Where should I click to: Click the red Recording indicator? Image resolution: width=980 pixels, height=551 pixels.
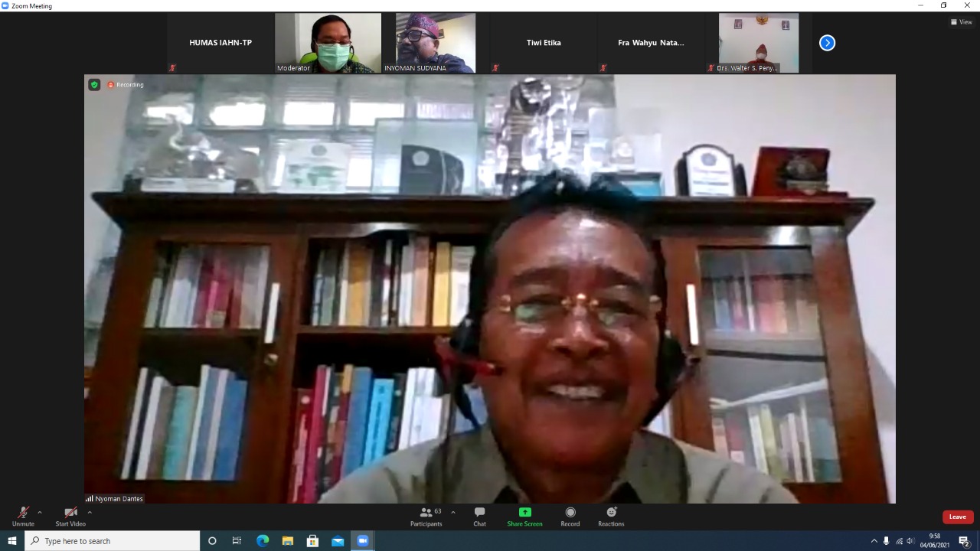click(113, 85)
